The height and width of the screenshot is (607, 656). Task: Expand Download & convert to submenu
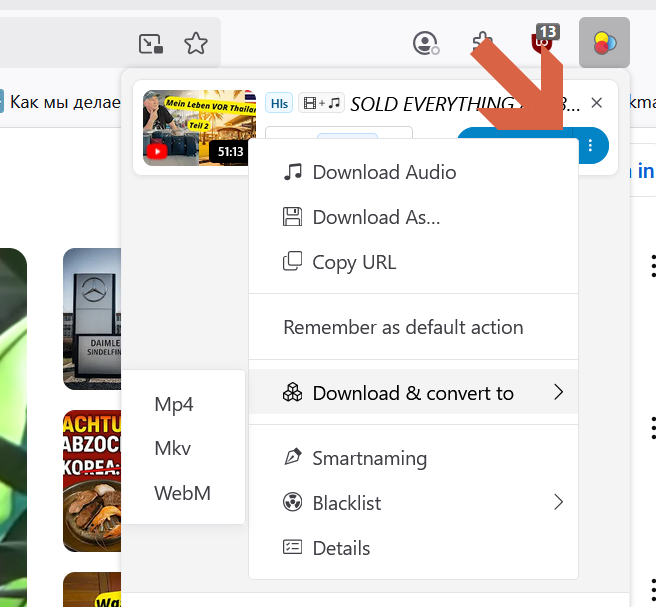[x=413, y=393]
